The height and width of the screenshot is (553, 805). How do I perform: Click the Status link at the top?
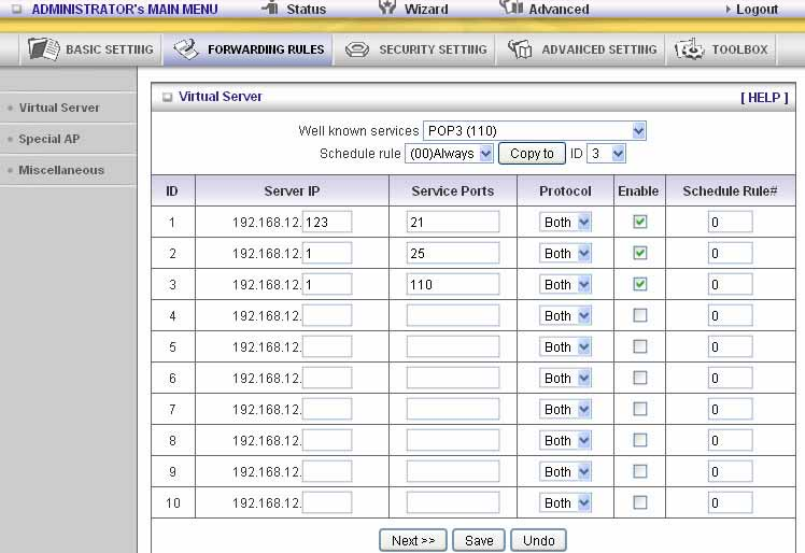click(x=306, y=9)
